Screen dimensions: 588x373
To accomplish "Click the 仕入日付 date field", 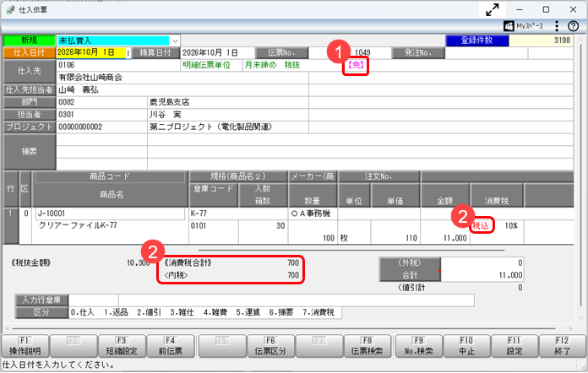I will coord(91,53).
